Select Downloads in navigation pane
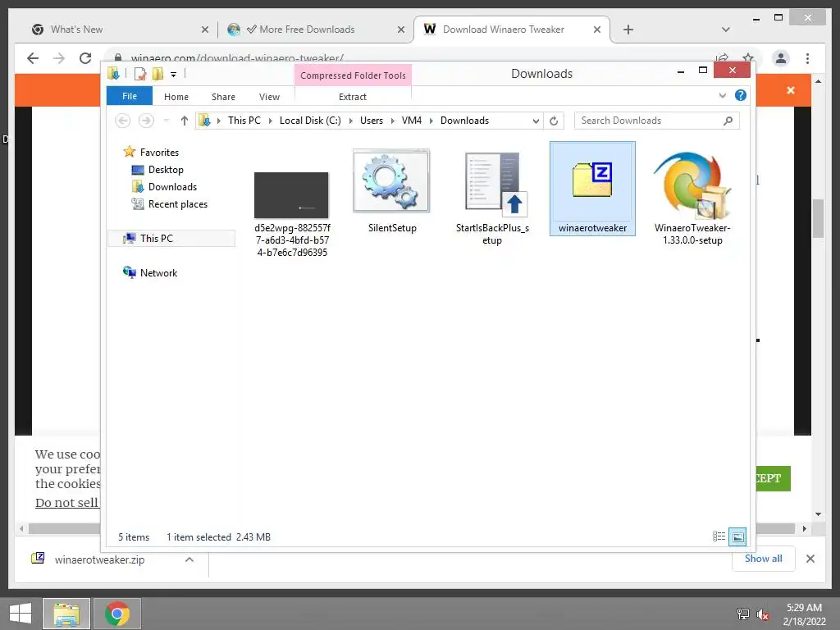The height and width of the screenshot is (630, 840). pyautogui.click(x=172, y=186)
